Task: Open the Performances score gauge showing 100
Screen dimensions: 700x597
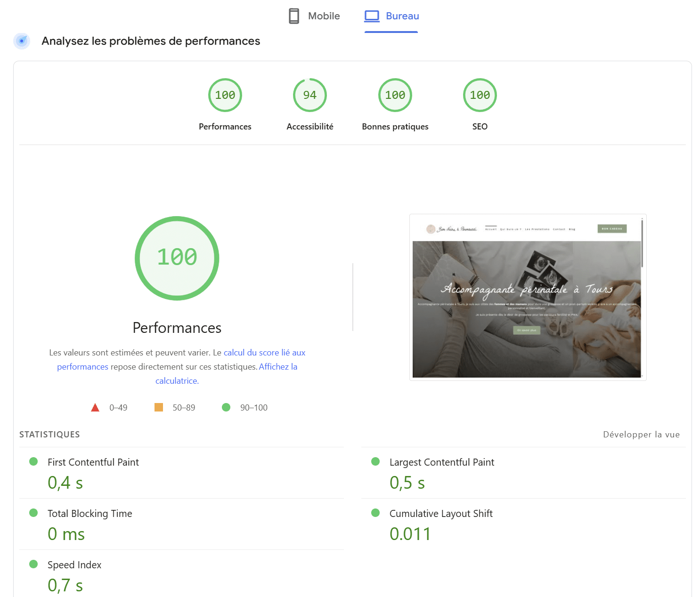Action: click(x=225, y=95)
